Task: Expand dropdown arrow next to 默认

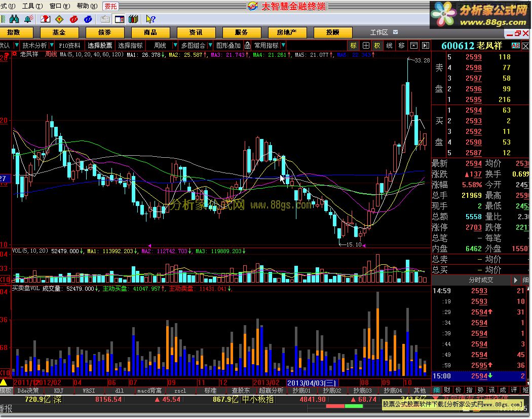Action: (16, 45)
